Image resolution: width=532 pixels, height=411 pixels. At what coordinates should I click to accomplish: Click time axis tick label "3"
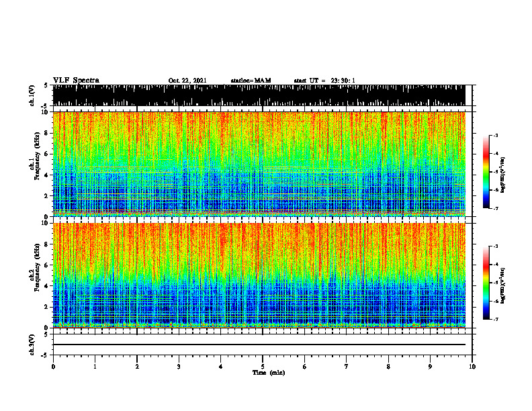[x=179, y=367]
